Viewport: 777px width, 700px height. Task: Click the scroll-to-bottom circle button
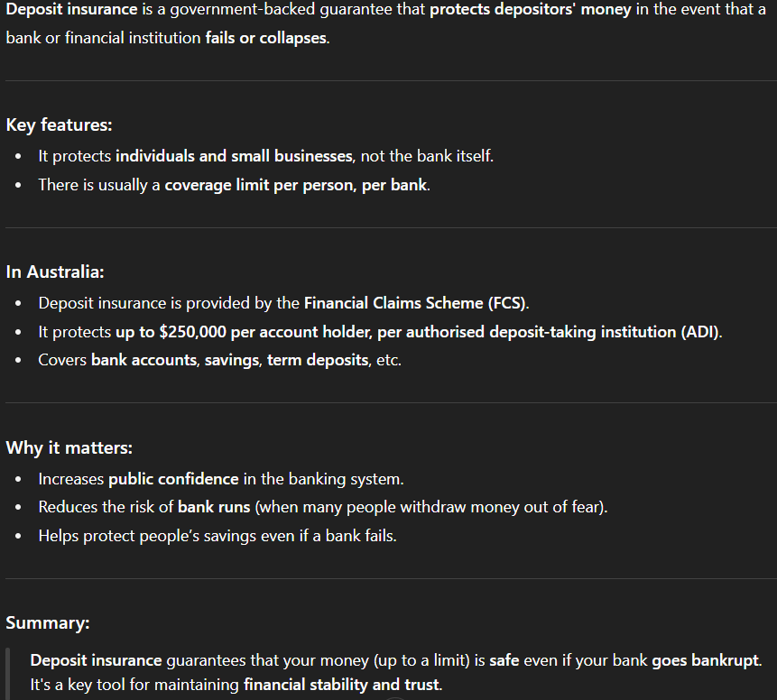click(395, 698)
